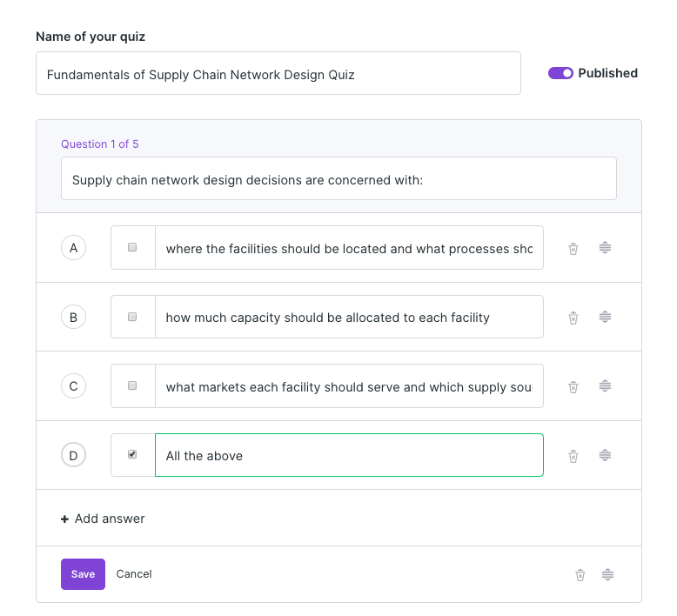Uncheck the 'All the above' correct checkbox
The height and width of the screenshot is (616, 677).
pos(132,454)
